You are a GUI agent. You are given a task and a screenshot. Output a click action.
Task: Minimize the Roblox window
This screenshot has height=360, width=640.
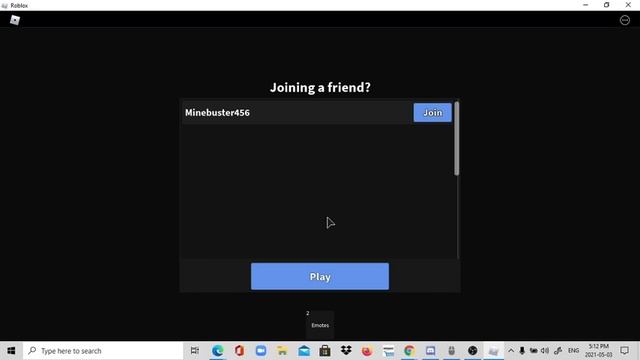586,5
